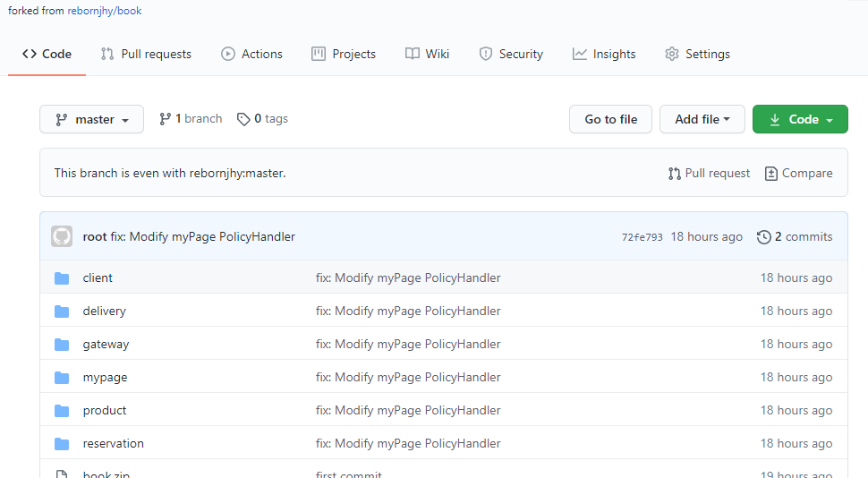Viewport: 868px width, 478px height.
Task: Click the client folder icon
Action: [x=62, y=278]
